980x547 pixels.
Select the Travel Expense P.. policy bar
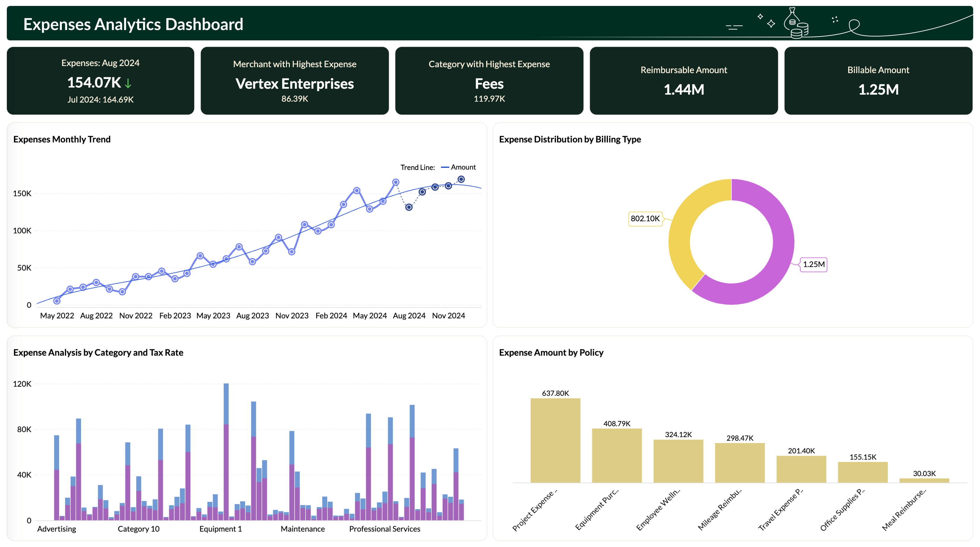(801, 469)
